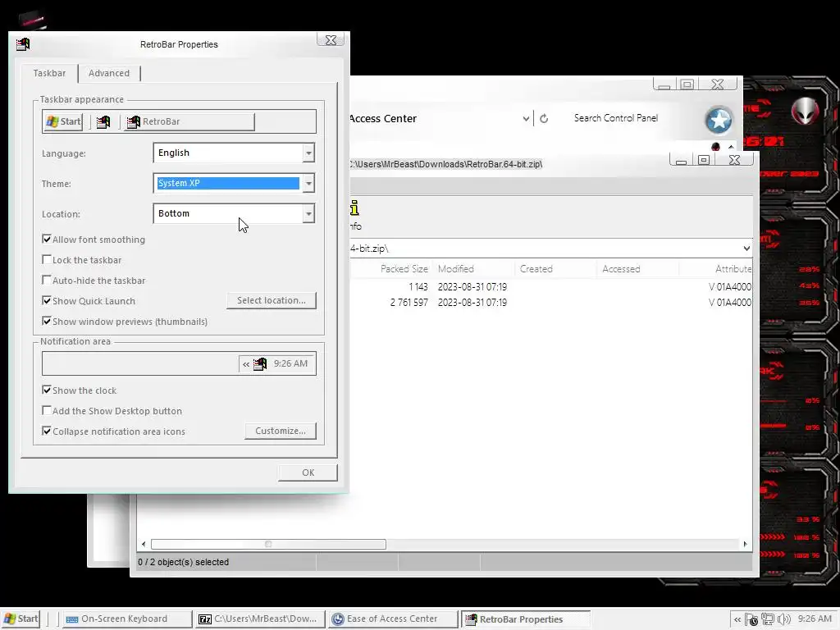
Task: Click the RetroBar task button in the appearance preview
Action: [x=189, y=121]
